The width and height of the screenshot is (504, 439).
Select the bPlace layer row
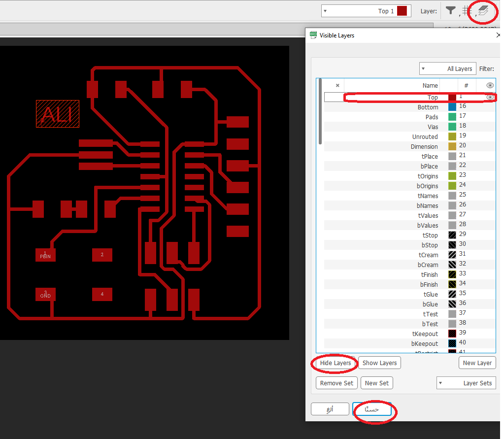click(x=409, y=166)
